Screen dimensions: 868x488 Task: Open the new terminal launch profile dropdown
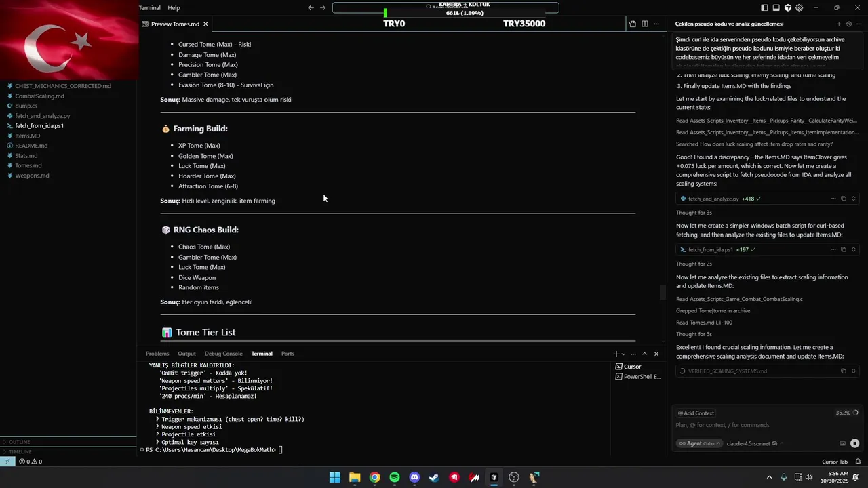click(x=623, y=354)
